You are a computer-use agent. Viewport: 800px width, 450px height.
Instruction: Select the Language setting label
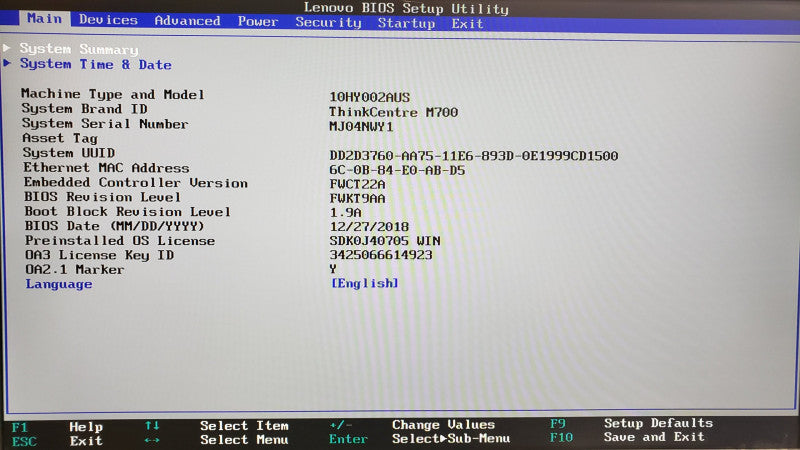click(59, 284)
